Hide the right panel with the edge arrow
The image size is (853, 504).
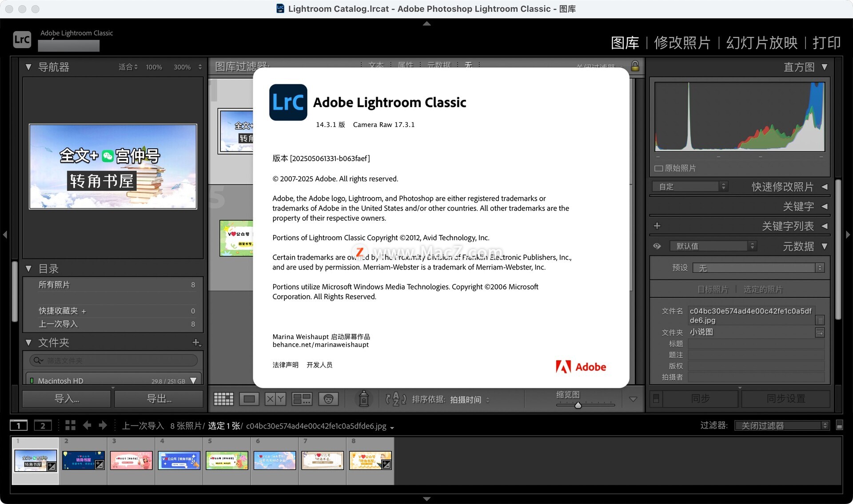click(x=848, y=234)
